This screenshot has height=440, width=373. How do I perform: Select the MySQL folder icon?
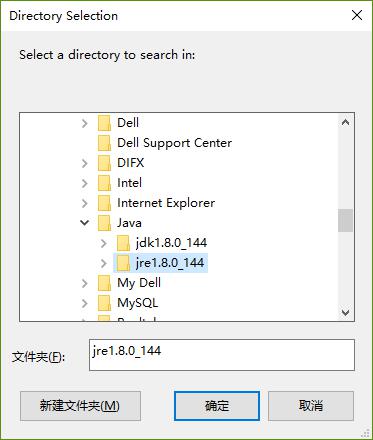pos(104,303)
